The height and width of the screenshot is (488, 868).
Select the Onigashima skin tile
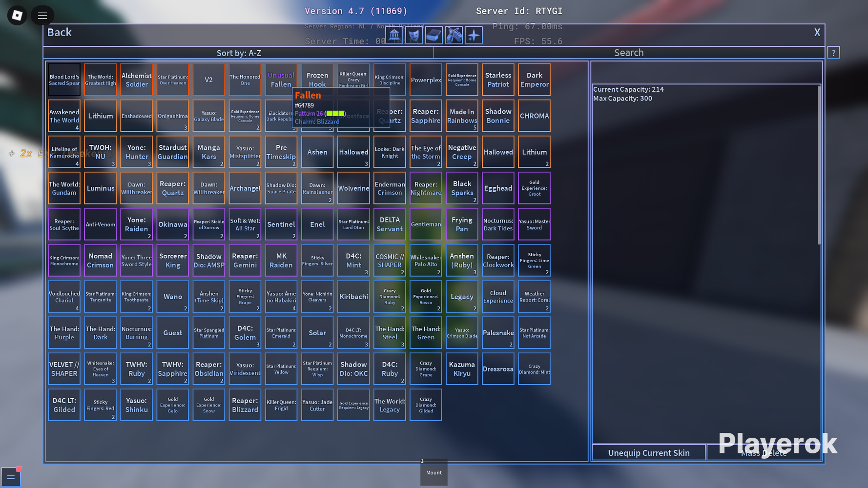click(173, 116)
